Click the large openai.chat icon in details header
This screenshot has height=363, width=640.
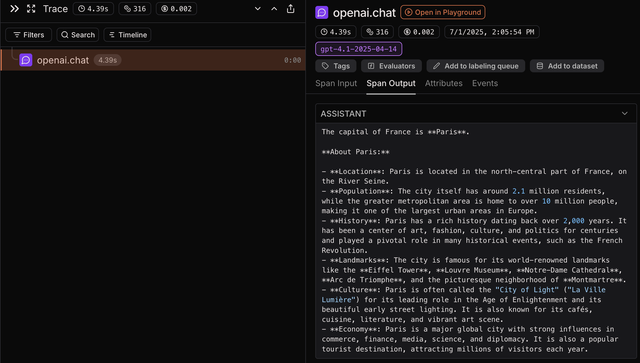pos(322,13)
